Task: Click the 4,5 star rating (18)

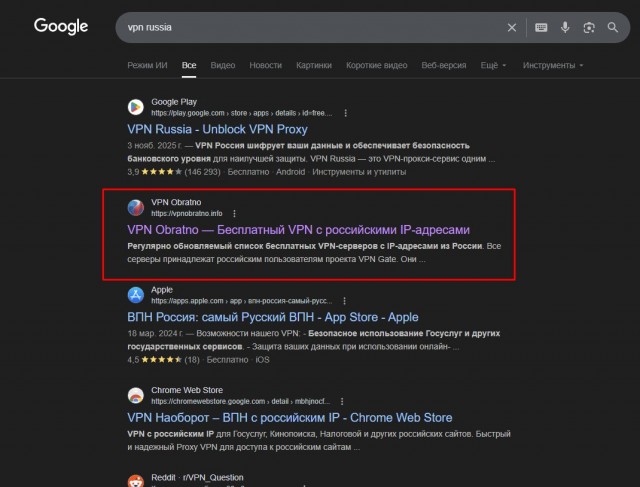Action: click(163, 360)
